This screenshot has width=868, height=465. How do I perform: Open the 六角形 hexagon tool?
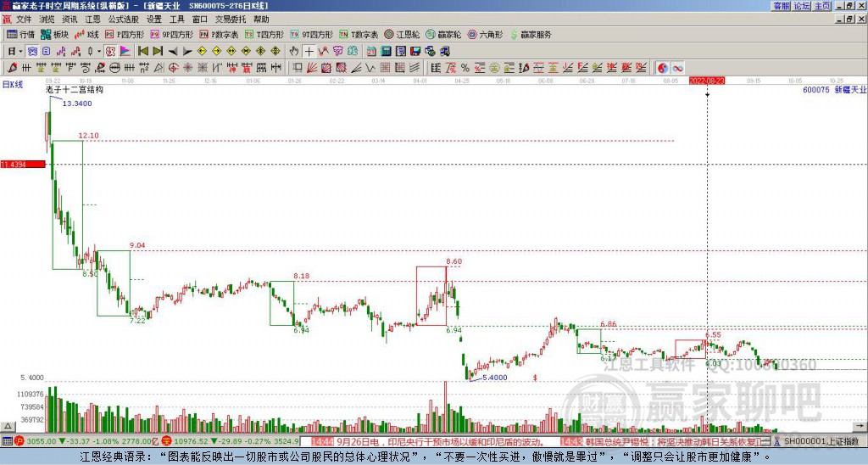(x=485, y=34)
